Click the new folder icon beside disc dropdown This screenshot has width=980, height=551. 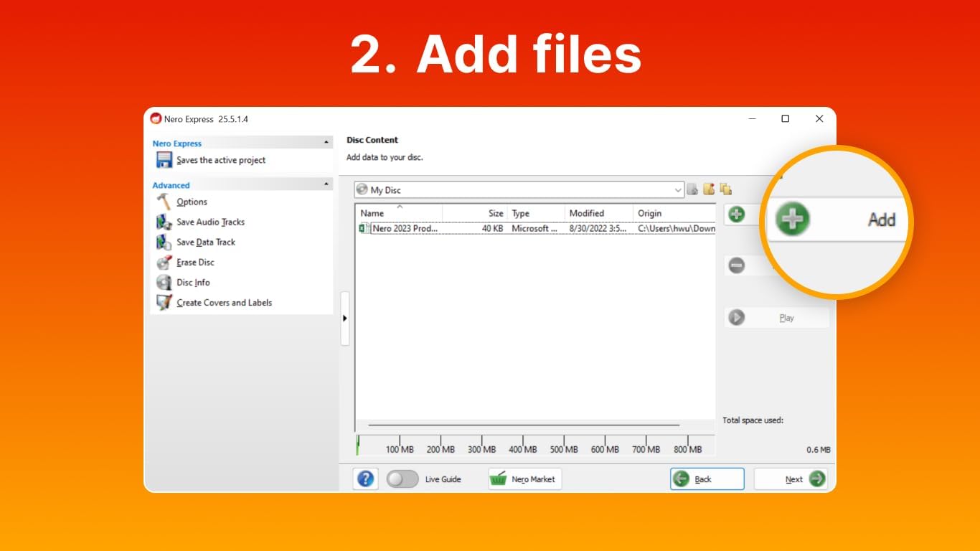pos(709,189)
